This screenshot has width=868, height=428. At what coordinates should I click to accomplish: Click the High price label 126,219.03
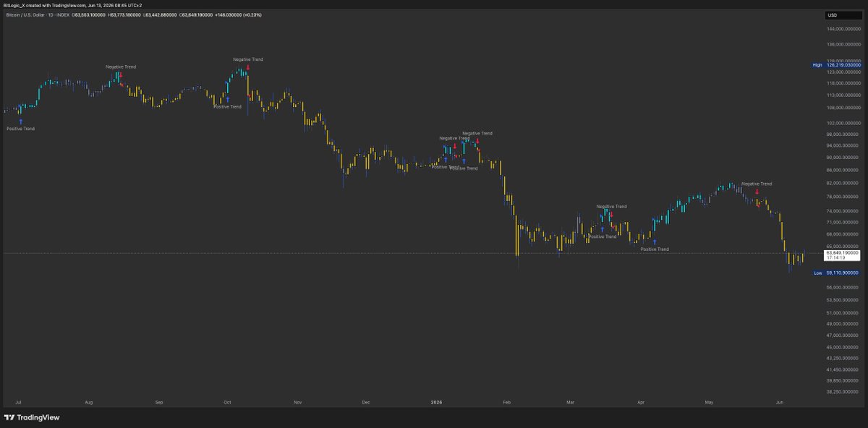(837, 65)
